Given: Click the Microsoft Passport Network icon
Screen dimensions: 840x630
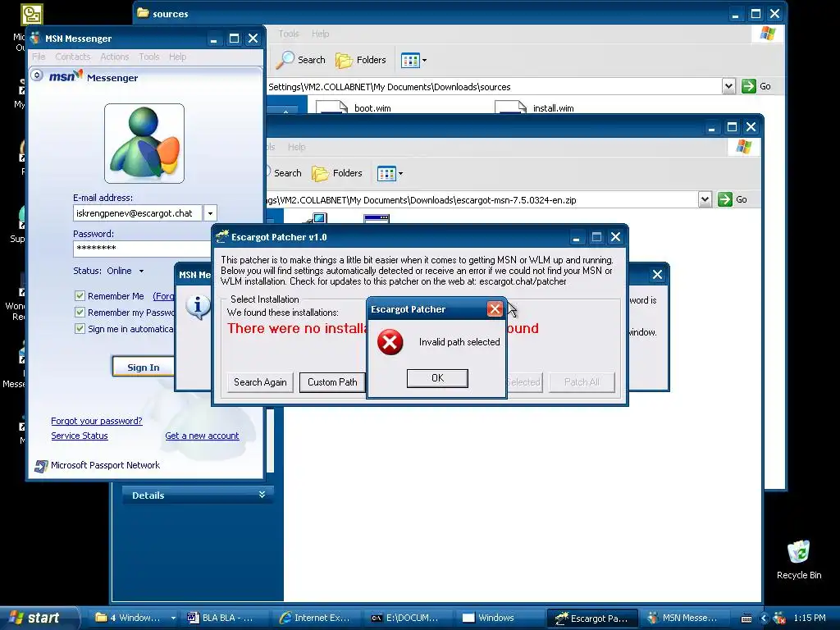Looking at the screenshot, I should (41, 466).
